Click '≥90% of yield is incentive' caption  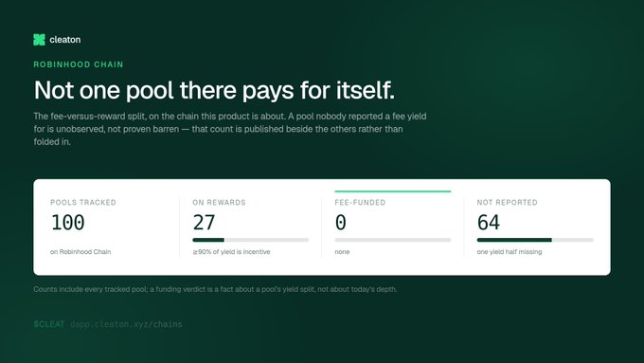[x=231, y=251]
